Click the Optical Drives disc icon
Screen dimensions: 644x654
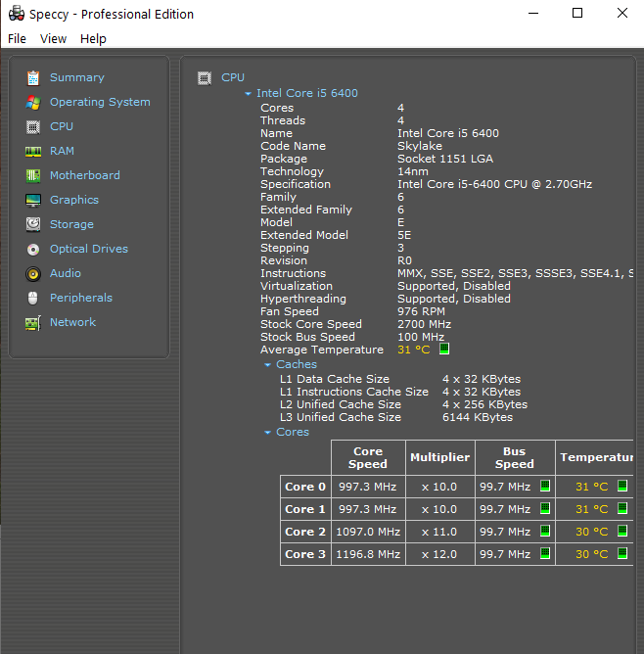[x=33, y=249]
